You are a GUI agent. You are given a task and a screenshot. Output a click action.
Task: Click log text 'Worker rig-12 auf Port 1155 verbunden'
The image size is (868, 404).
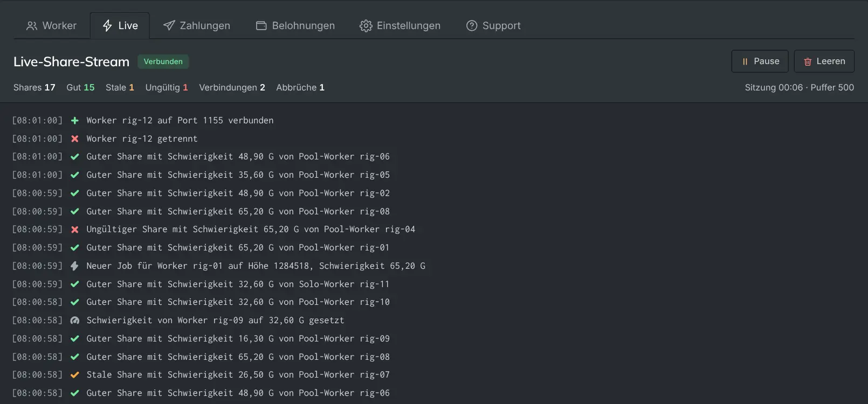180,121
